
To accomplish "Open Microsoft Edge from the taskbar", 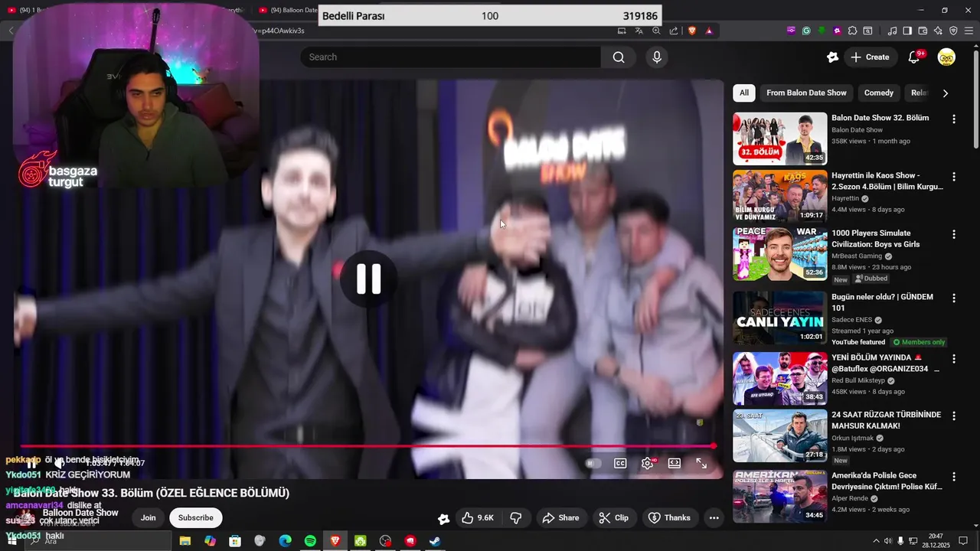I will [x=285, y=541].
